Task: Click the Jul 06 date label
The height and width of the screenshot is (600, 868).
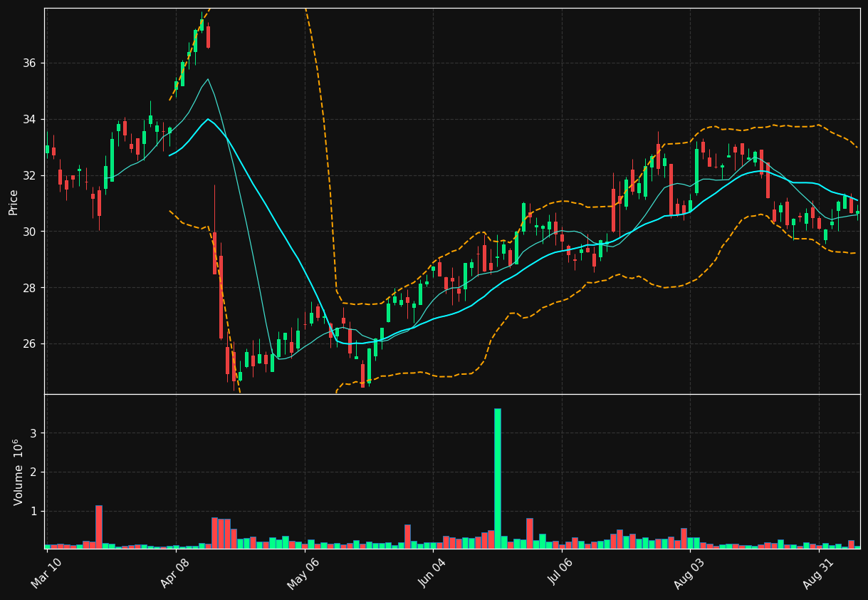Action: [x=560, y=574]
